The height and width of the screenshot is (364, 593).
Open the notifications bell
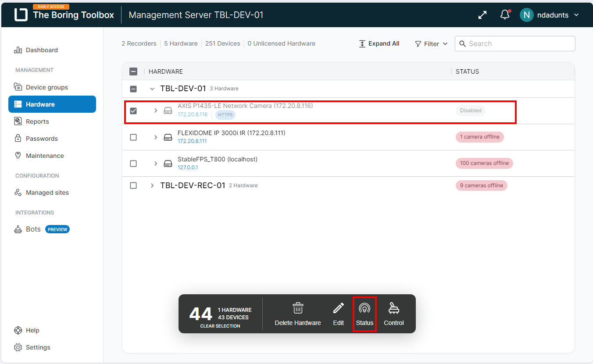pos(505,14)
